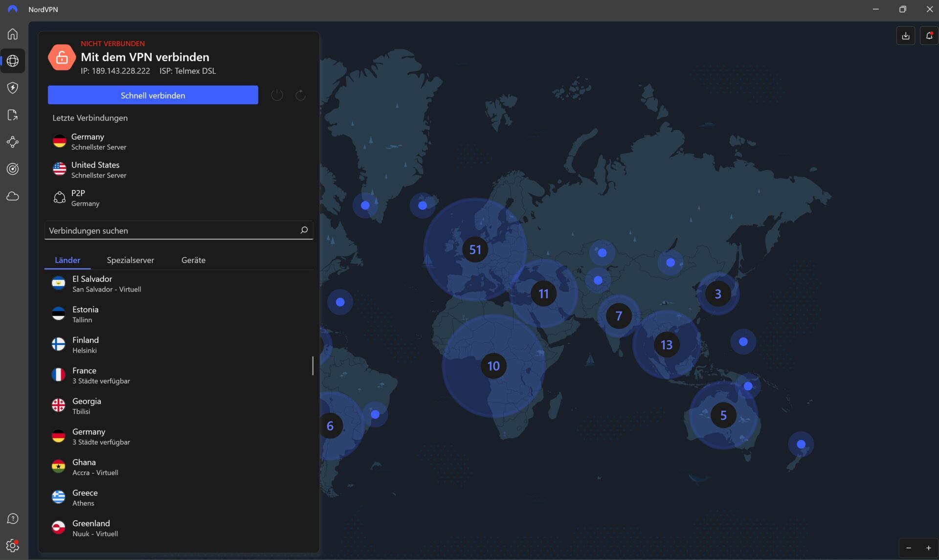Click the 6 server cluster in South America
This screenshot has width=939, height=560.
point(331,426)
